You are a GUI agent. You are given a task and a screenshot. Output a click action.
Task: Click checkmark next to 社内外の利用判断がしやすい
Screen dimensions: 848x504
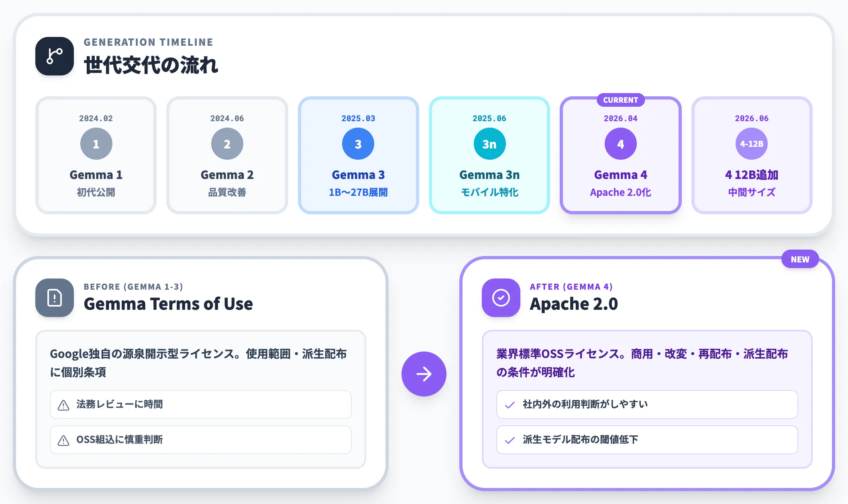[x=510, y=405]
